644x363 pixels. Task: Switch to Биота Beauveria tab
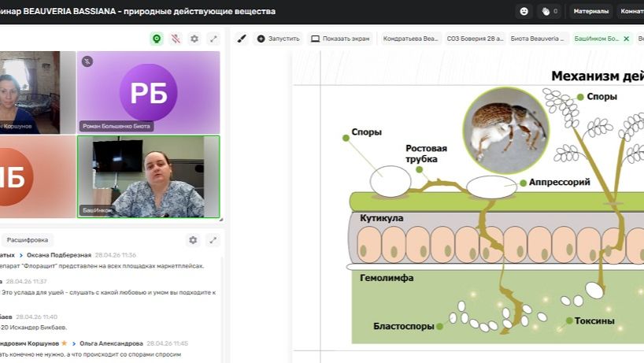click(x=539, y=39)
